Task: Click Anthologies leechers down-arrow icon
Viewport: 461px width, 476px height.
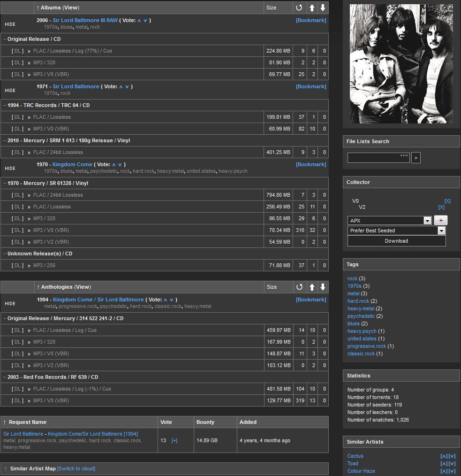Action: pyautogui.click(x=323, y=287)
